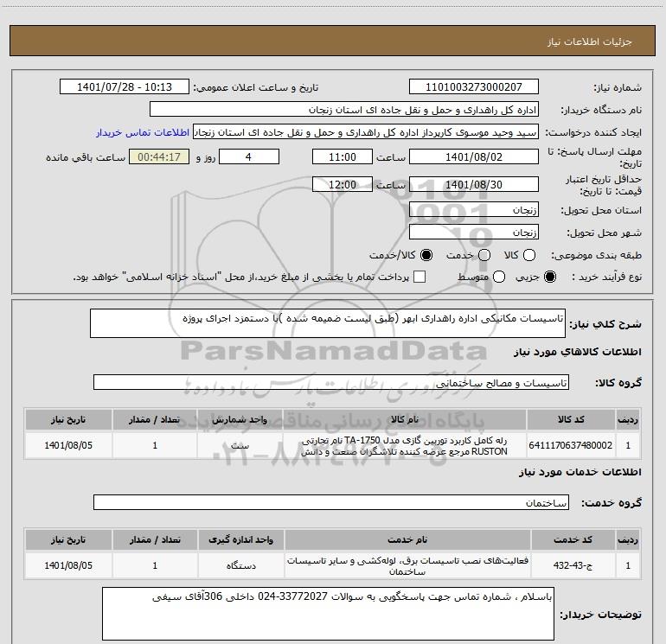Screen dimensions: 666x644
Task: Click the goods name cell with TA-1750
Action: (x=405, y=445)
